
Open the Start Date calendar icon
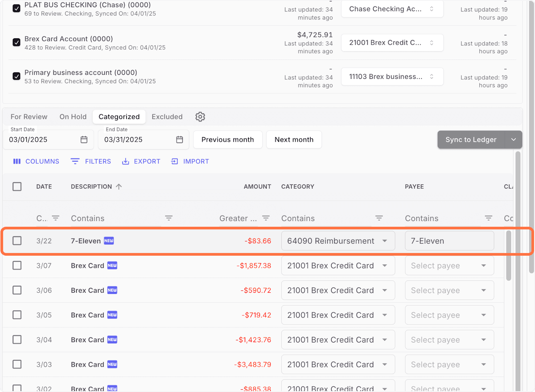(84, 139)
